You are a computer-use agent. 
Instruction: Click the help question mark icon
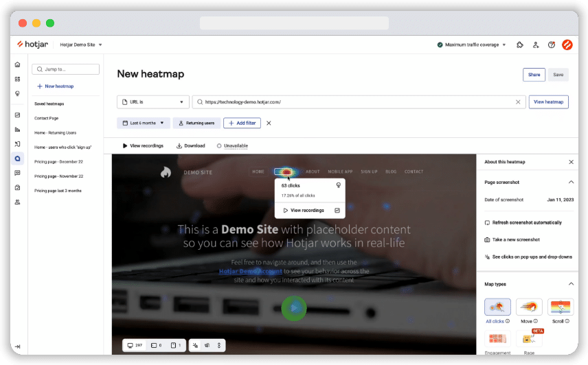(551, 45)
